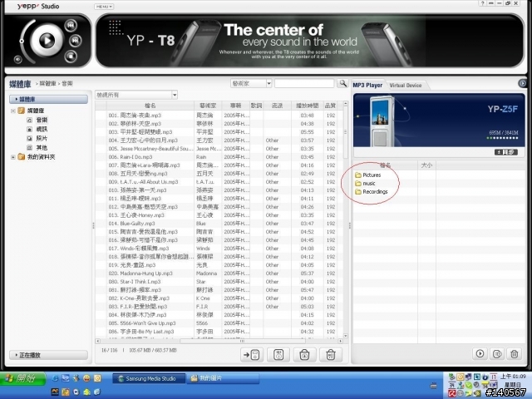Click the device panel play icon
This screenshot has height=399, width=532.
[x=480, y=353]
